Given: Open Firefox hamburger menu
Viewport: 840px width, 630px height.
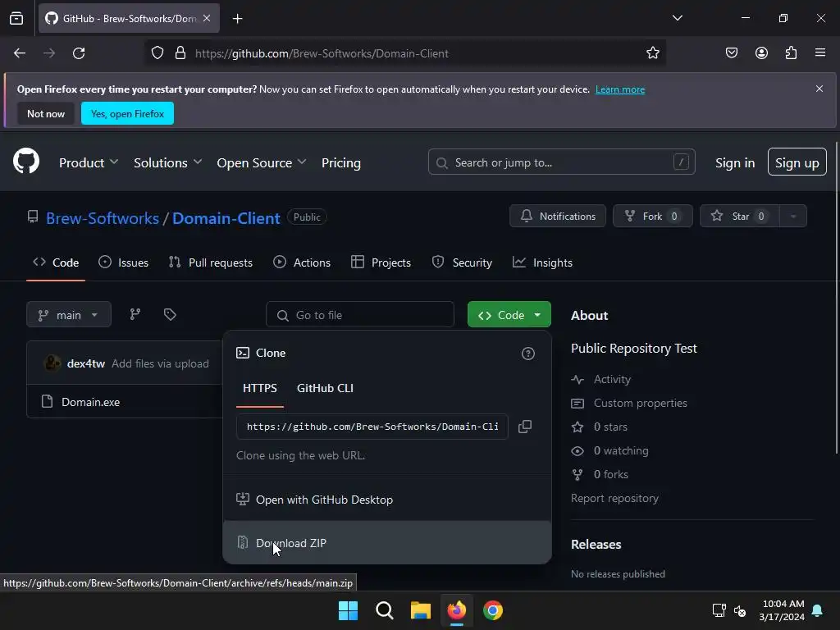Looking at the screenshot, I should point(820,53).
